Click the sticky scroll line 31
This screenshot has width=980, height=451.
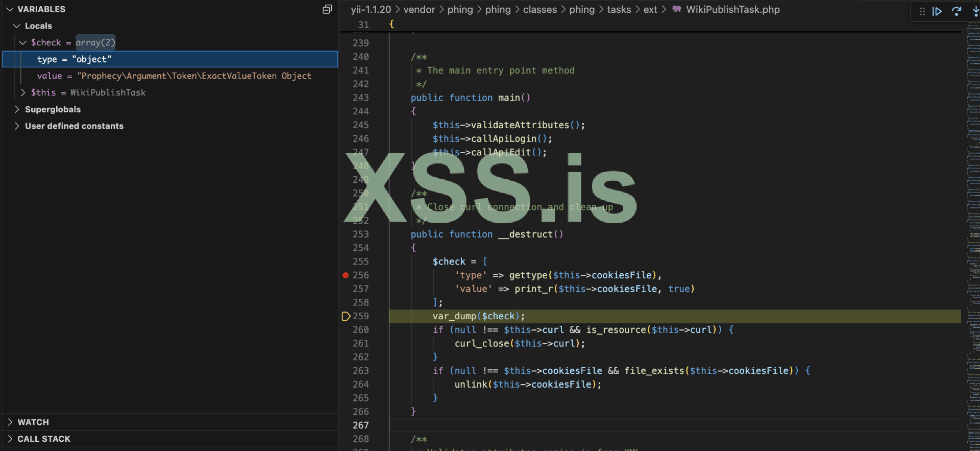[x=650, y=25]
